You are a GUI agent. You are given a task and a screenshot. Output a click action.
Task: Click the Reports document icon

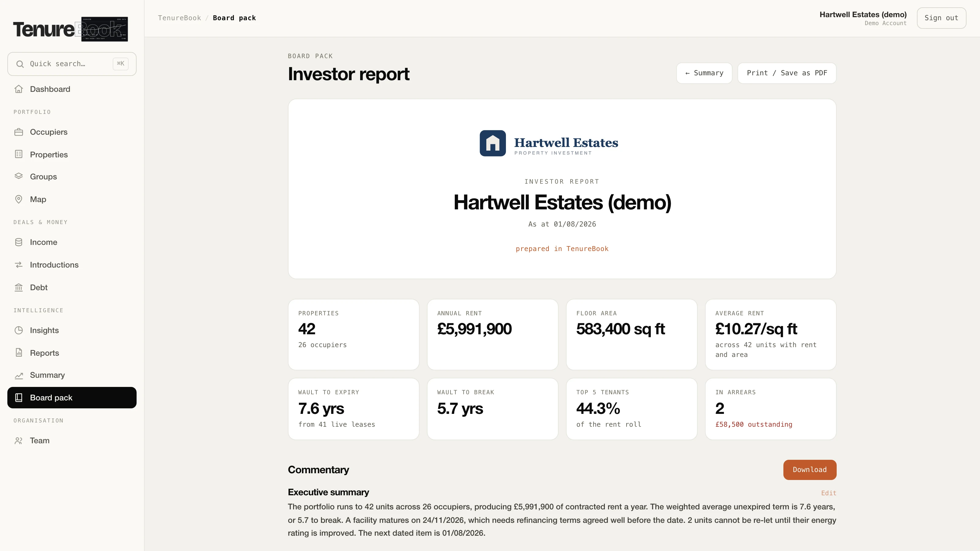pos(19,353)
